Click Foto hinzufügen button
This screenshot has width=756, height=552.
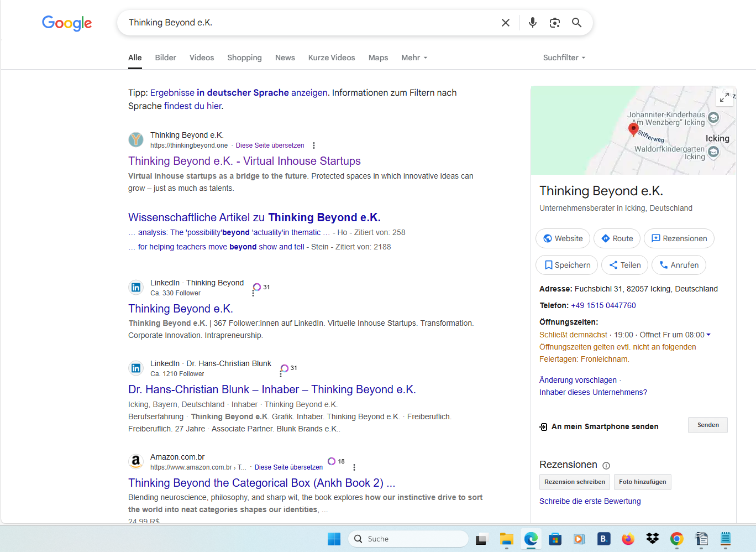click(x=642, y=482)
